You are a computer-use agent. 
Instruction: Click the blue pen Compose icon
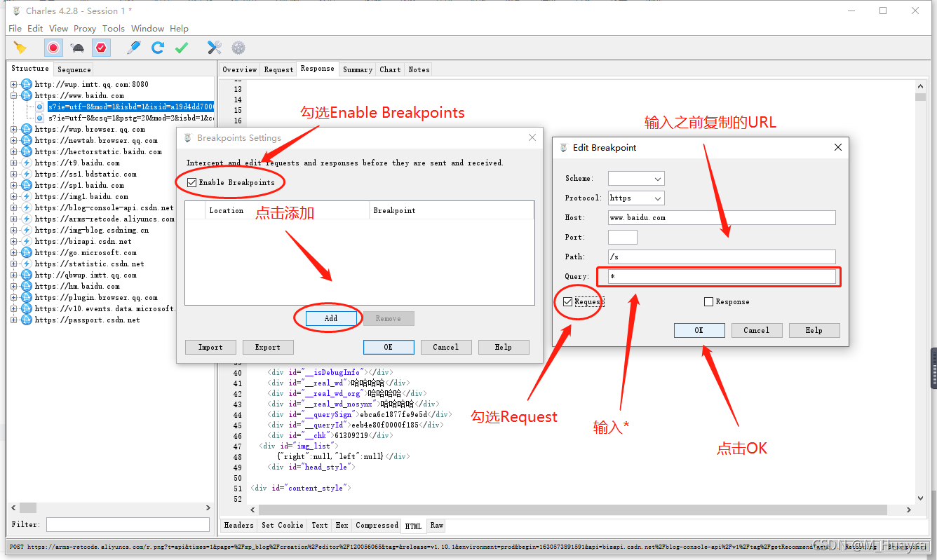point(134,48)
